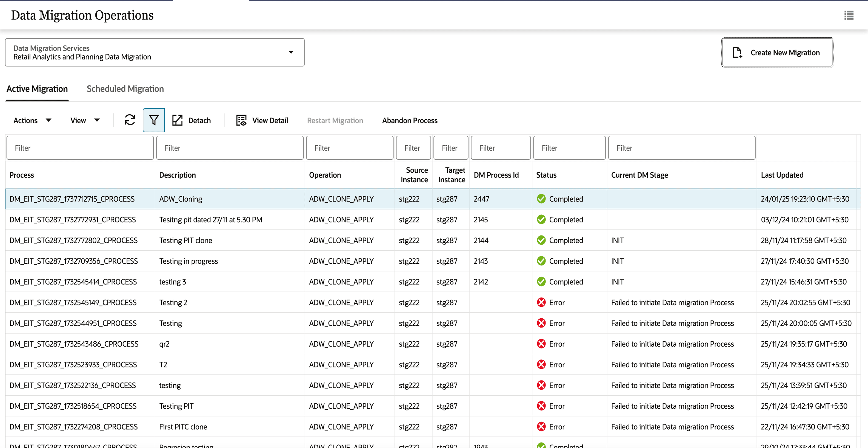The image size is (868, 448).
Task: Focus the Description column filter field
Action: click(x=230, y=148)
